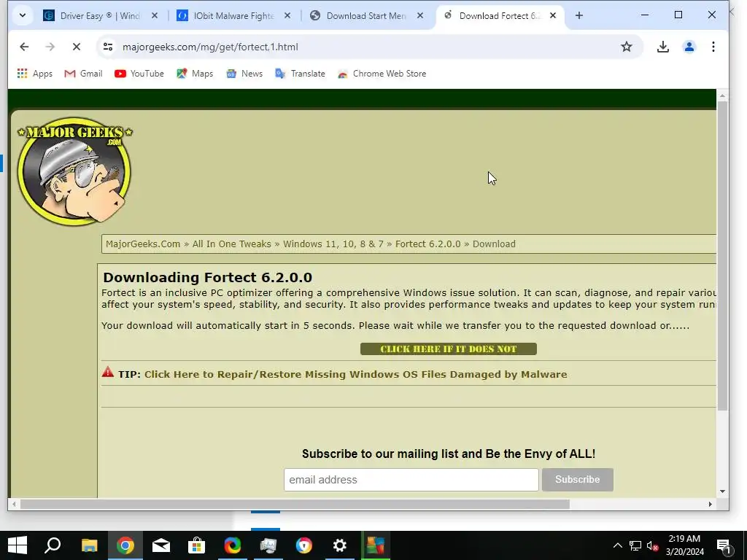This screenshot has height=560, width=747.
Task: View site information icon in address bar
Action: (x=108, y=47)
